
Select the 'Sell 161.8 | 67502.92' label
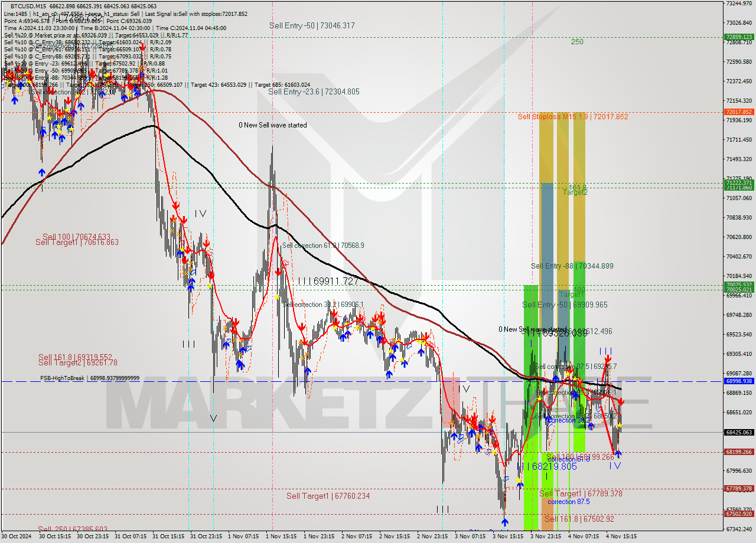click(579, 519)
